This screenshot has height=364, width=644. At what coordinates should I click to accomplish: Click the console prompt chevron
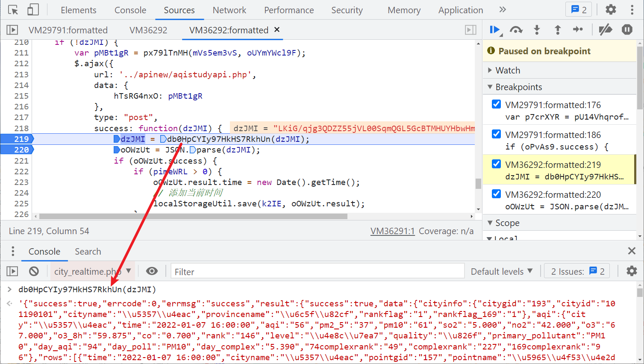coord(9,290)
